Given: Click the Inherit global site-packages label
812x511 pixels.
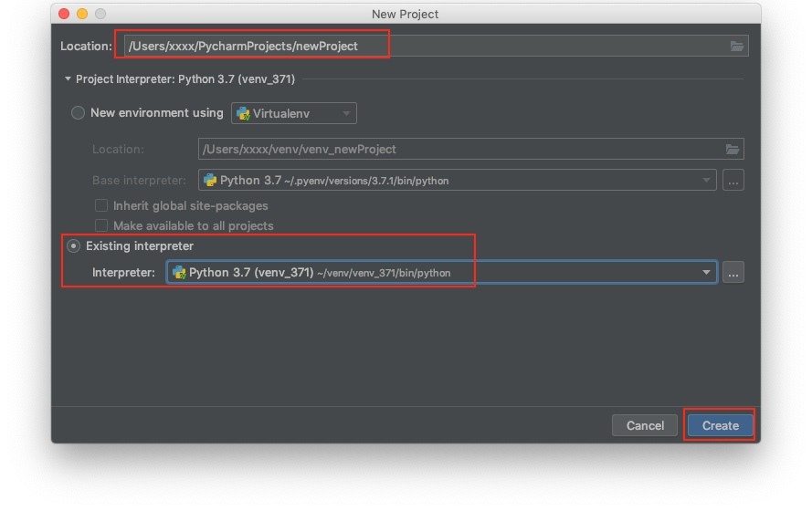Looking at the screenshot, I should tap(191, 206).
